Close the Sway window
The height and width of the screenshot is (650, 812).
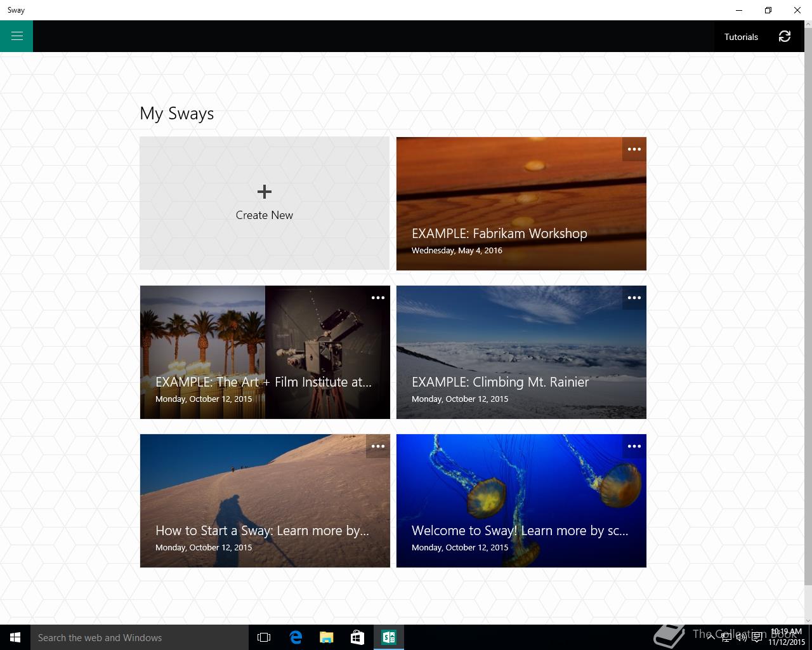coord(797,10)
